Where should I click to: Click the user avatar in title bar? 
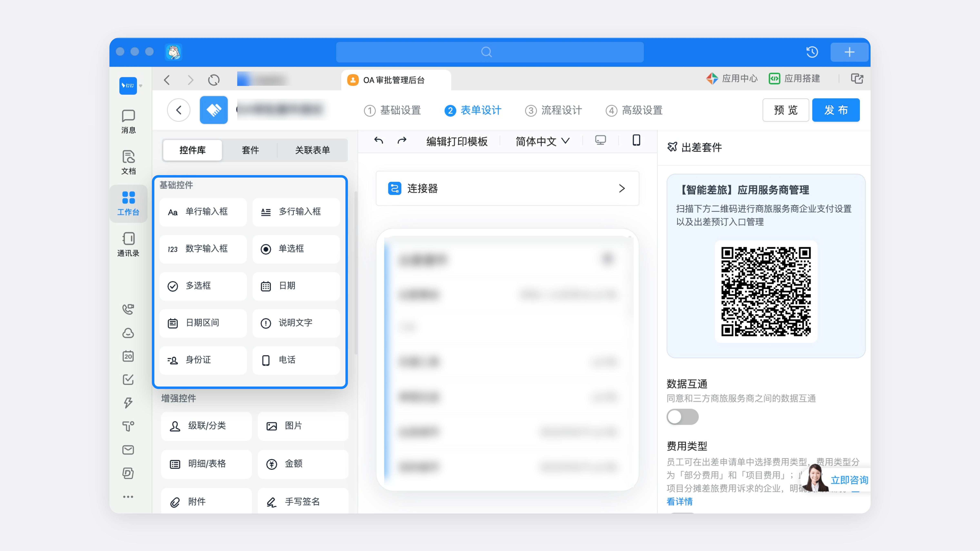coord(174,52)
